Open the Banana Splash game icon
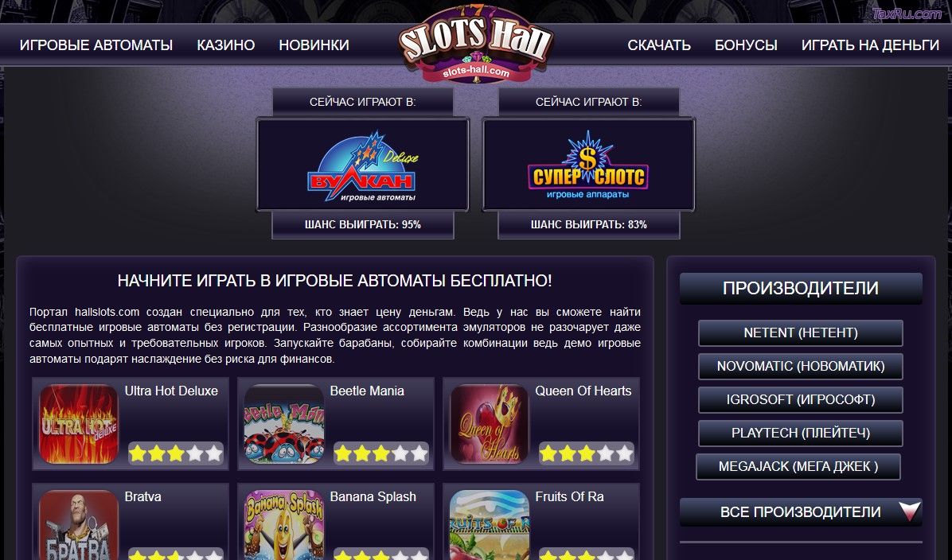952x560 pixels. [x=283, y=525]
